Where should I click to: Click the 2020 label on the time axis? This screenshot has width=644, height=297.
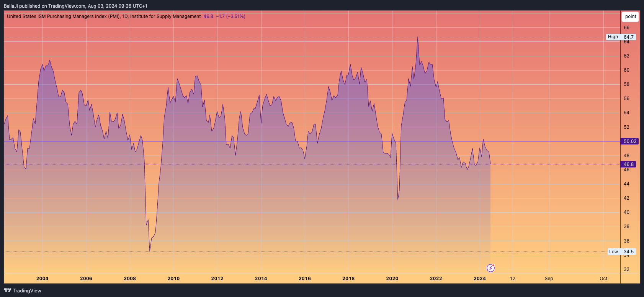pyautogui.click(x=392, y=279)
